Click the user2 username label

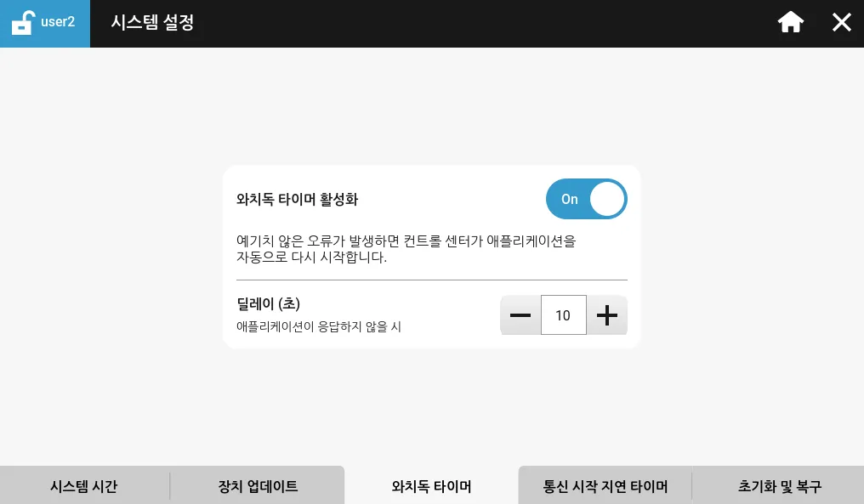tap(58, 22)
